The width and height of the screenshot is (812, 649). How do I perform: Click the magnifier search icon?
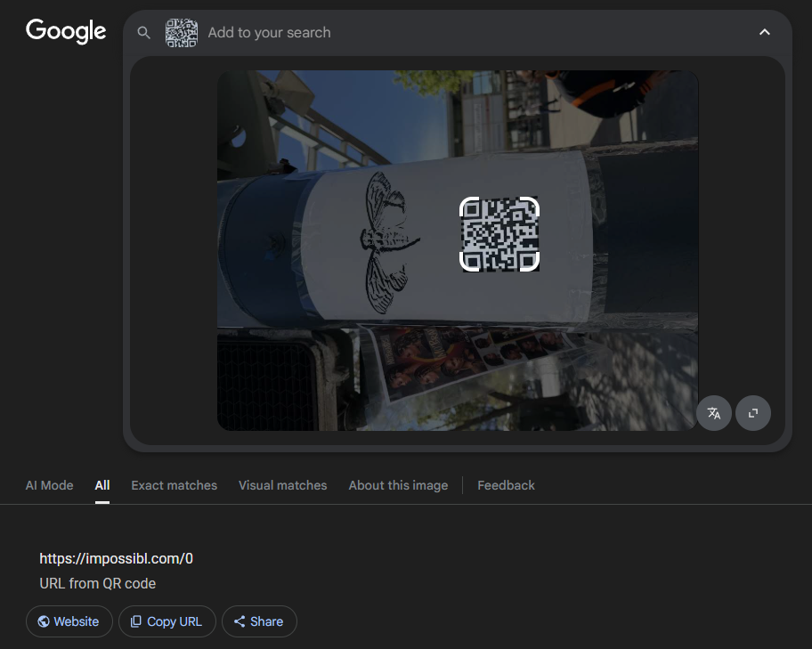click(143, 33)
